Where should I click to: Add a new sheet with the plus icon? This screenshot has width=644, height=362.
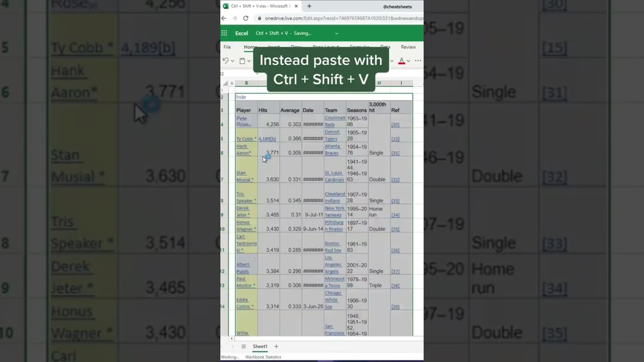click(276, 346)
